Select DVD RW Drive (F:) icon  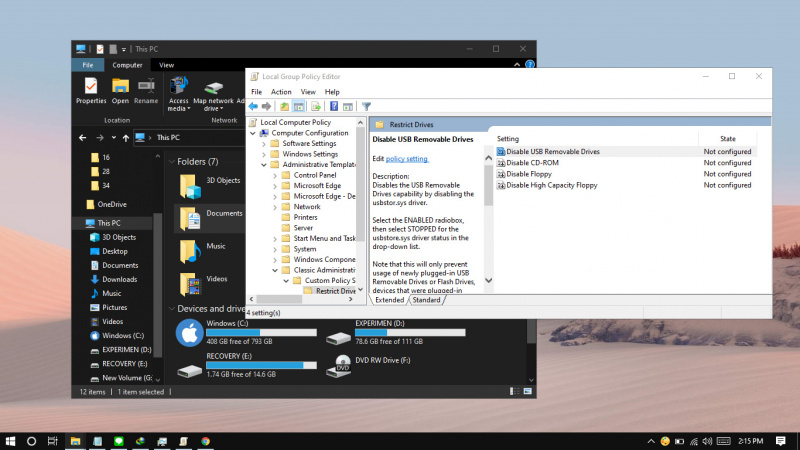point(338,366)
